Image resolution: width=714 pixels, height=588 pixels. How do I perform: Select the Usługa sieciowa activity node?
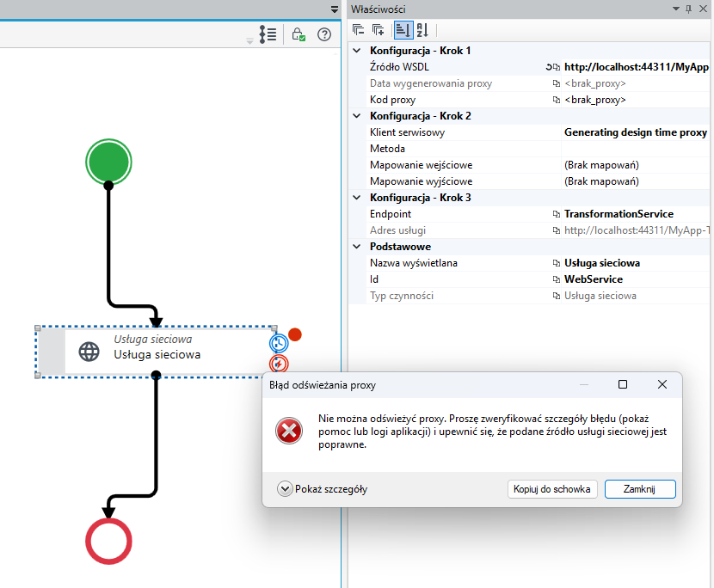157,352
